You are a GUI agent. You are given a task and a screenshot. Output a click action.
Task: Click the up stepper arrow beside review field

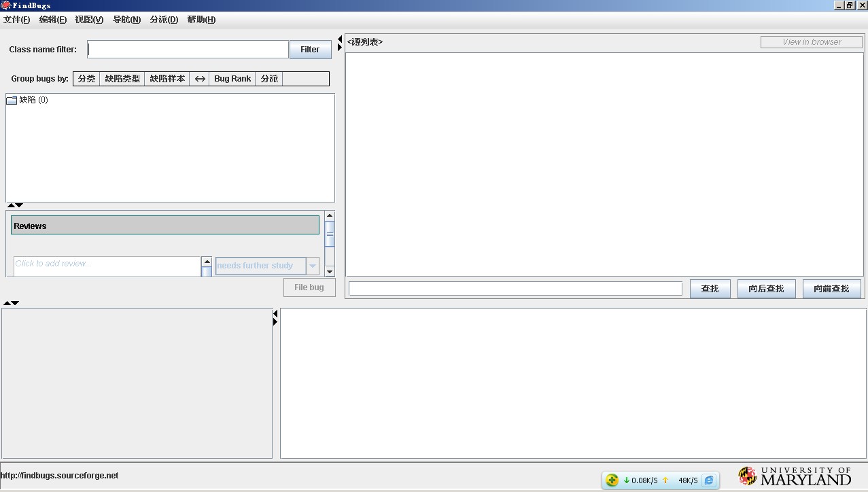click(207, 260)
